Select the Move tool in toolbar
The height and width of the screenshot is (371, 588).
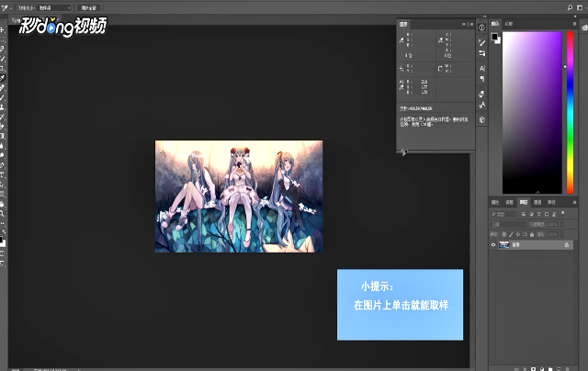point(2,29)
